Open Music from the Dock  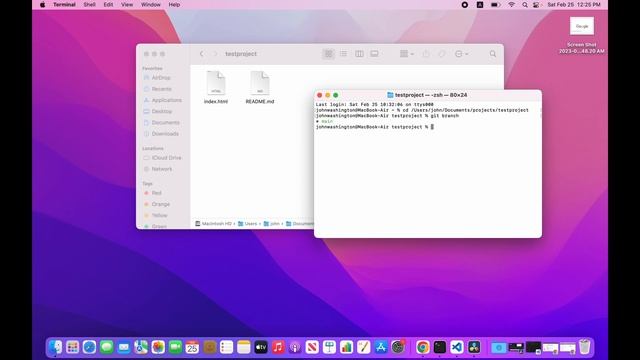point(278,347)
